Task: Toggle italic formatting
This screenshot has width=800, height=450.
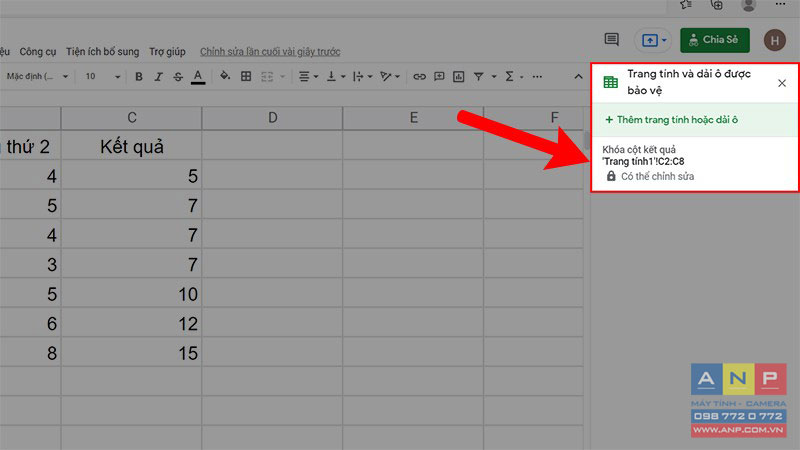Action: point(158,77)
